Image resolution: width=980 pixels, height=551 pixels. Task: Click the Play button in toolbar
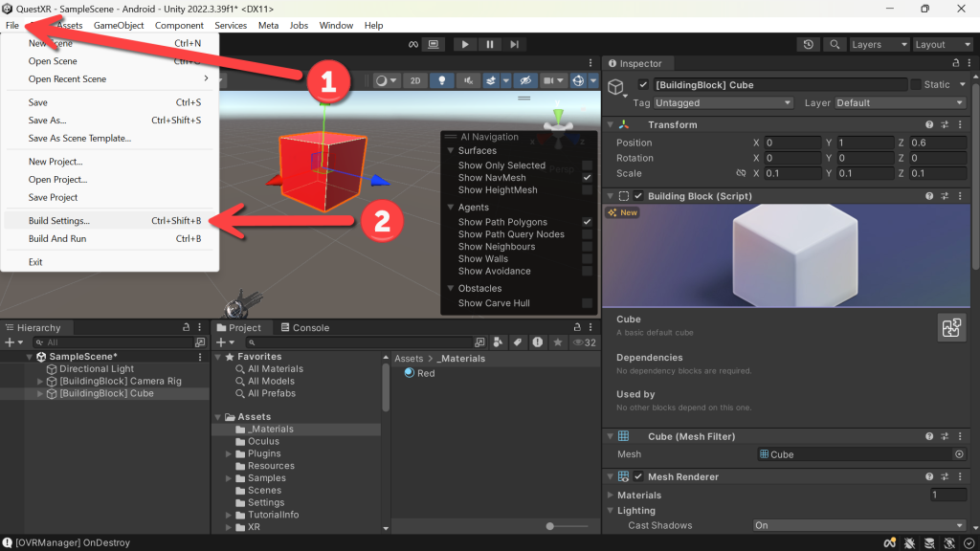464,44
